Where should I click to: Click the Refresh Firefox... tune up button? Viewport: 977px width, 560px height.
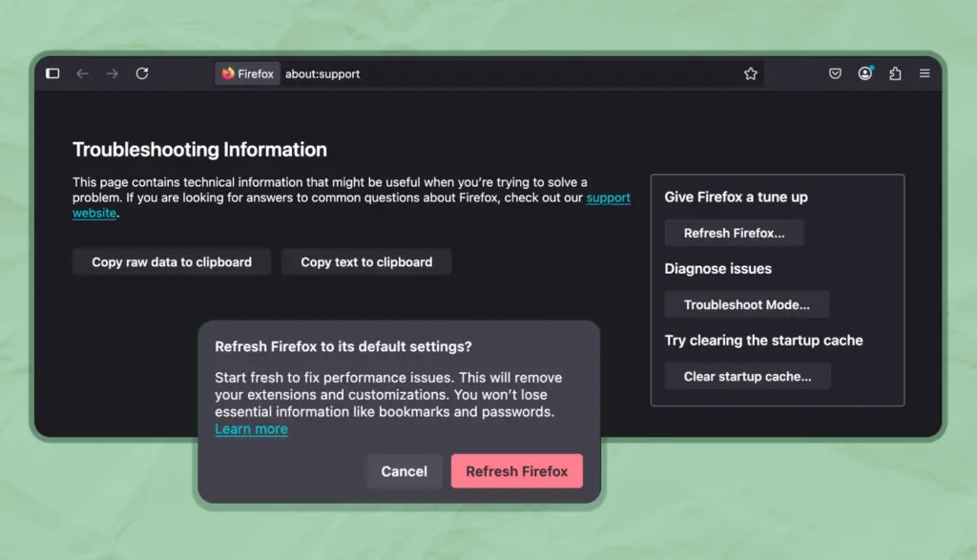(734, 233)
